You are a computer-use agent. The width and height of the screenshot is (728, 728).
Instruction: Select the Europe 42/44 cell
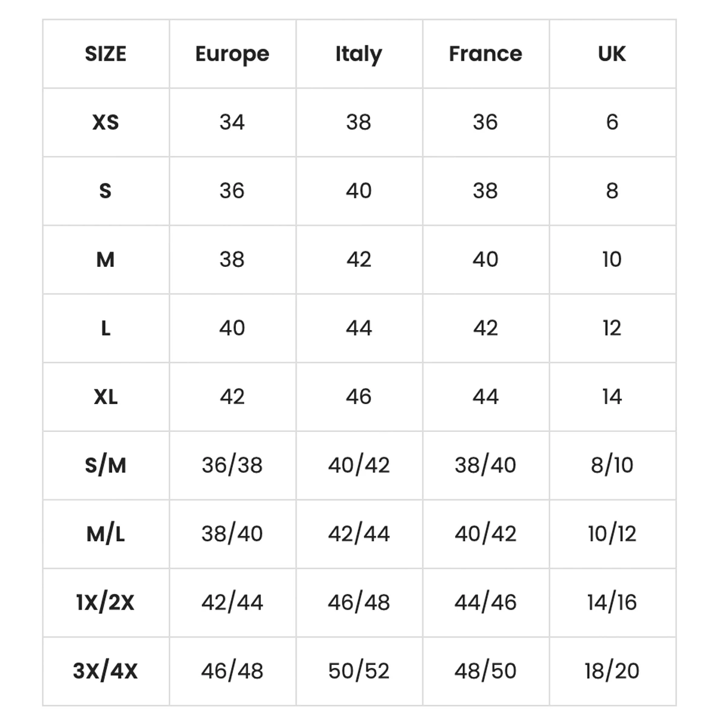click(232, 602)
